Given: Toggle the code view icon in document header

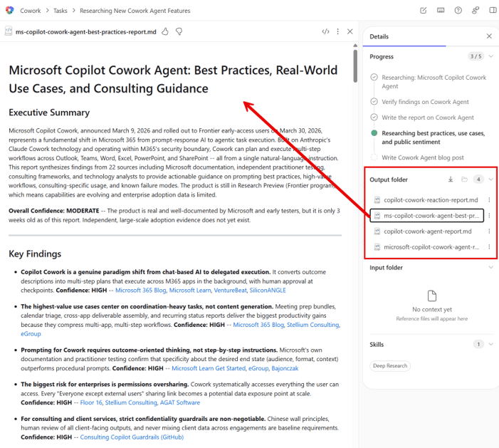Looking at the screenshot, I should (325, 31).
